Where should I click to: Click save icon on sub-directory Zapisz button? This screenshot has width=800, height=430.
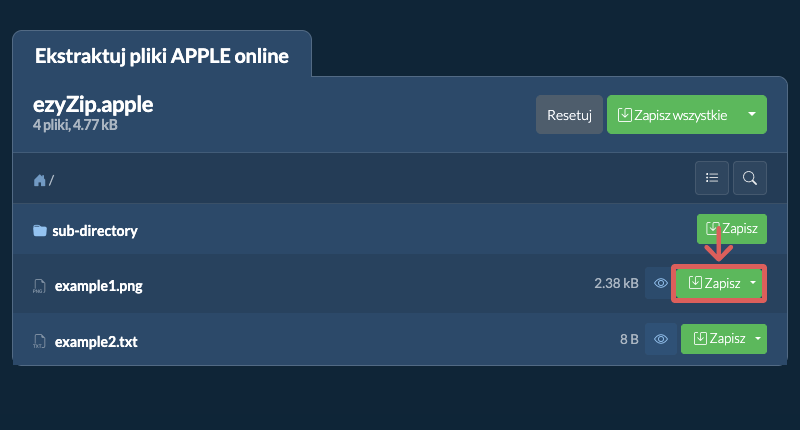713,228
